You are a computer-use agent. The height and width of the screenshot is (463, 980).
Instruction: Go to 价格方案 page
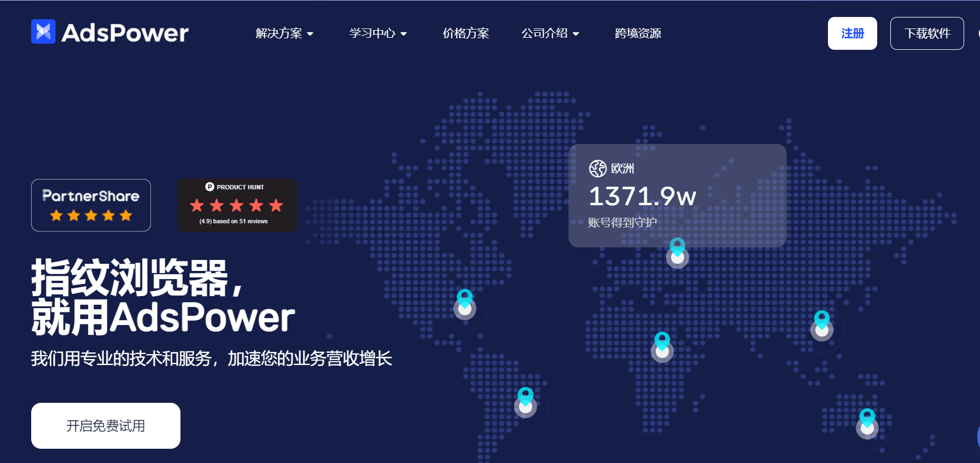click(466, 33)
